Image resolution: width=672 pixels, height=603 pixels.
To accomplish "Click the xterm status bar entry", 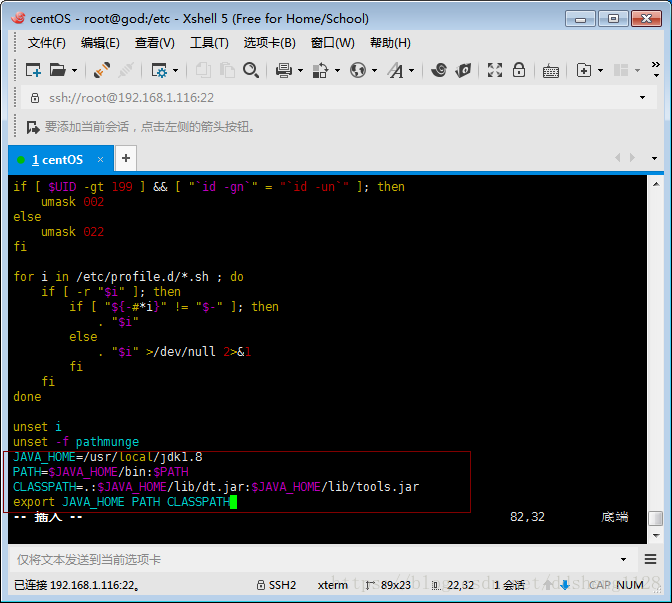I will [333, 585].
